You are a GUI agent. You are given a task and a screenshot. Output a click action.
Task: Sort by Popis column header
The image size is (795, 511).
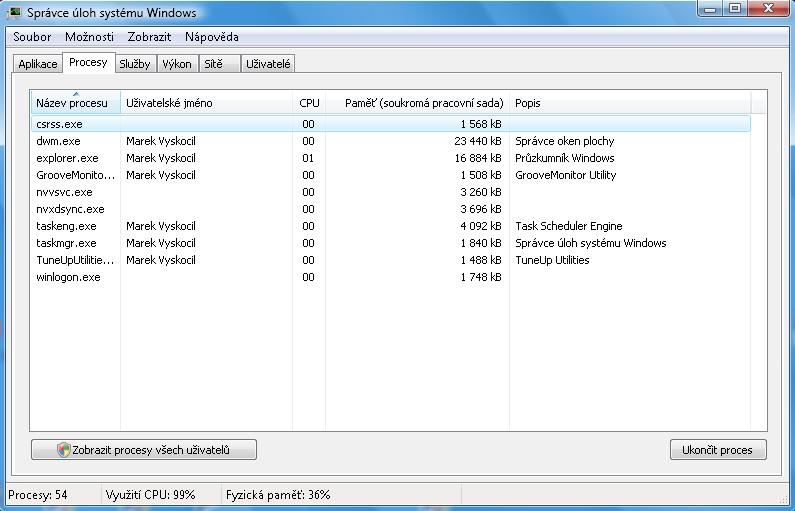click(630, 103)
